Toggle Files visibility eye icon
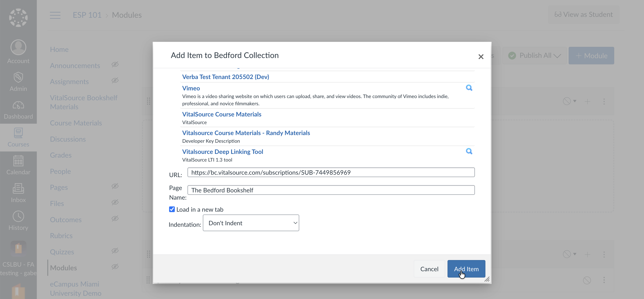644x299 pixels. tap(115, 202)
